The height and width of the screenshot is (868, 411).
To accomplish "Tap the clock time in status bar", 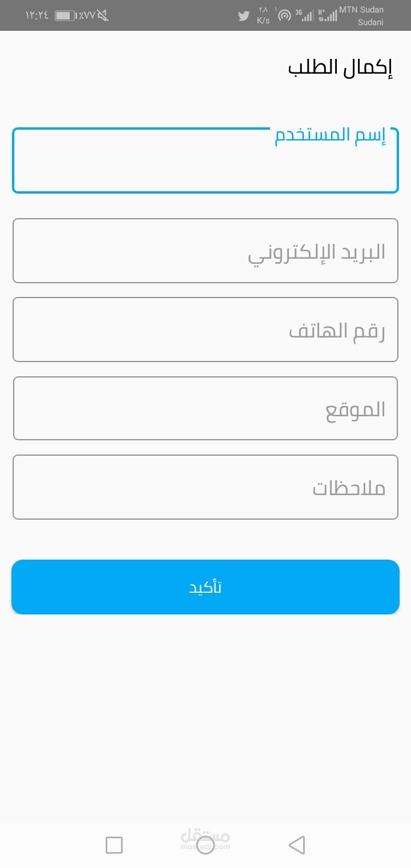I will click(x=37, y=15).
